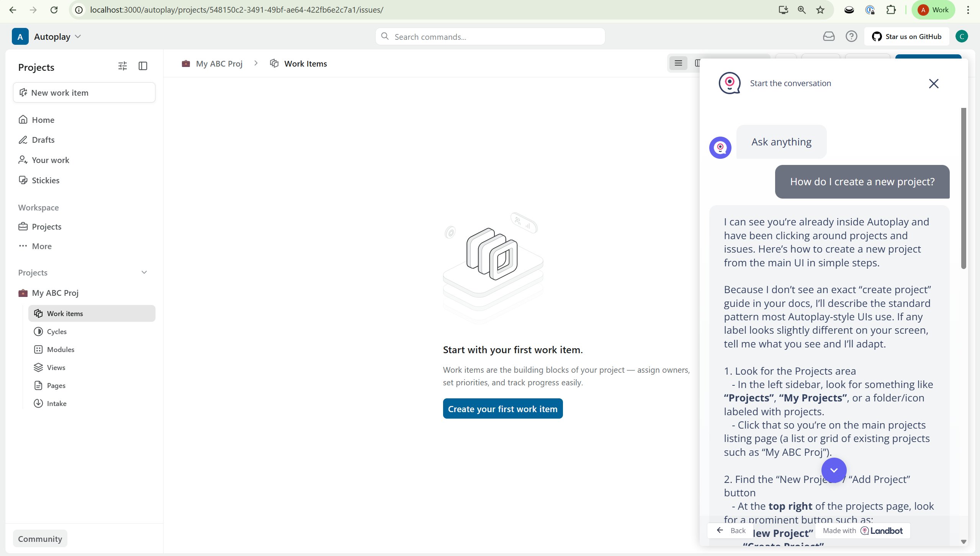Click the chat scrollbar down arrow
Image resolution: width=980 pixels, height=556 pixels.
tap(964, 542)
